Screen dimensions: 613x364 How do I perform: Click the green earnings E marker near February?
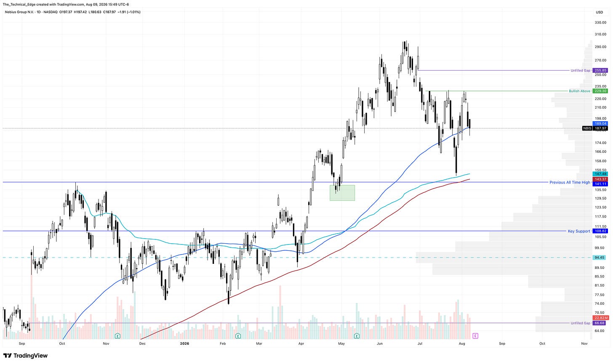point(238,336)
